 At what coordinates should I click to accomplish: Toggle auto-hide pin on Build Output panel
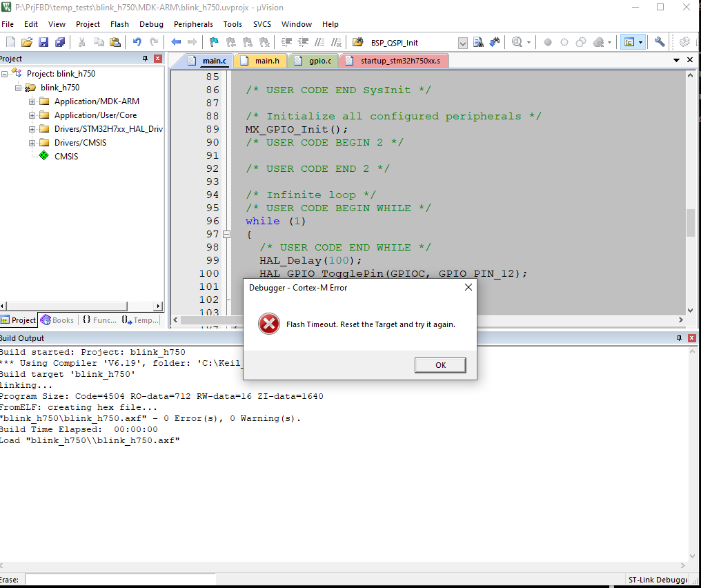click(x=678, y=337)
